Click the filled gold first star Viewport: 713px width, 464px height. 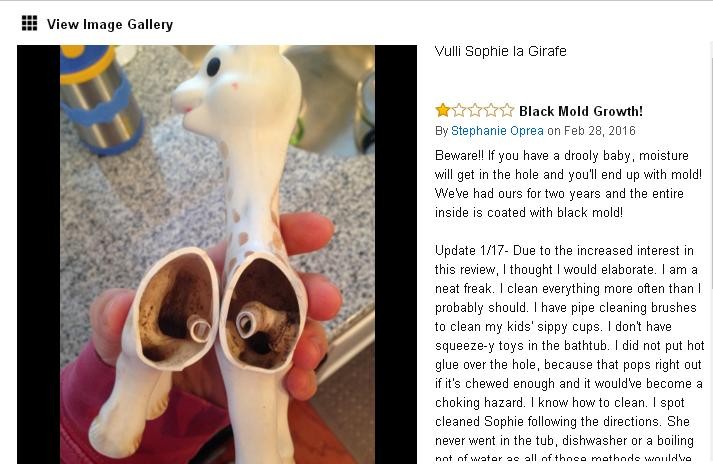point(442,110)
